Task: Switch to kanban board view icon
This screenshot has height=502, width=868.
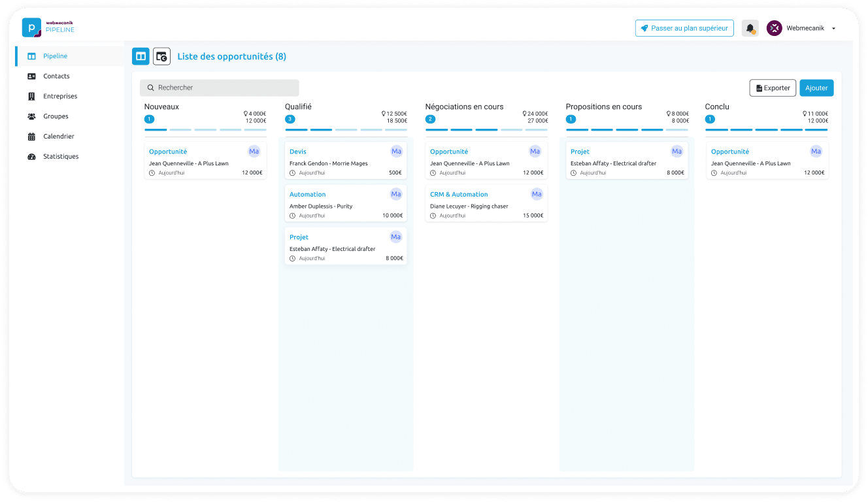Action: 141,57
